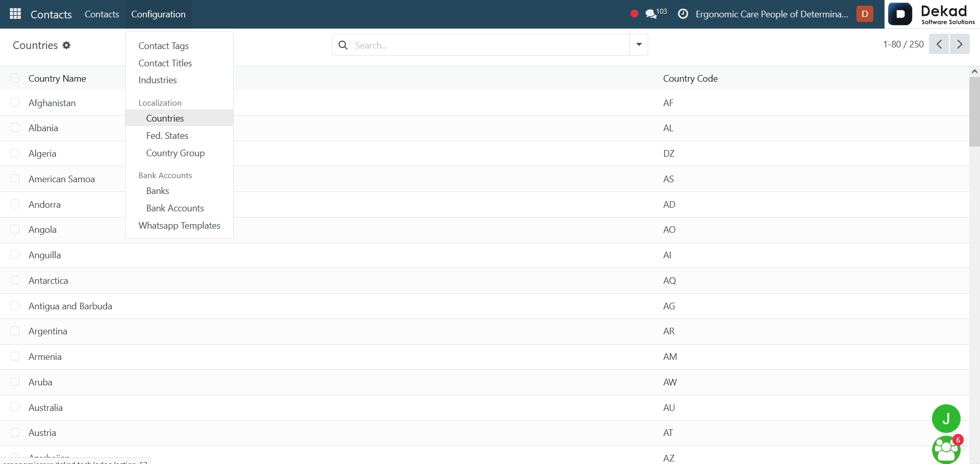This screenshot has height=464, width=980.
Task: Open the Aruba record
Action: [x=484, y=382]
